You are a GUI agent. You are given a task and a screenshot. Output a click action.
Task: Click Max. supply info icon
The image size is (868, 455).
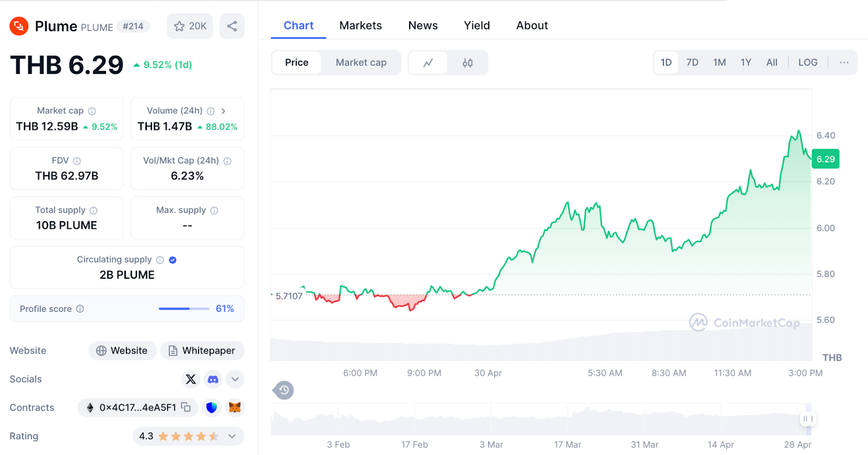click(214, 210)
